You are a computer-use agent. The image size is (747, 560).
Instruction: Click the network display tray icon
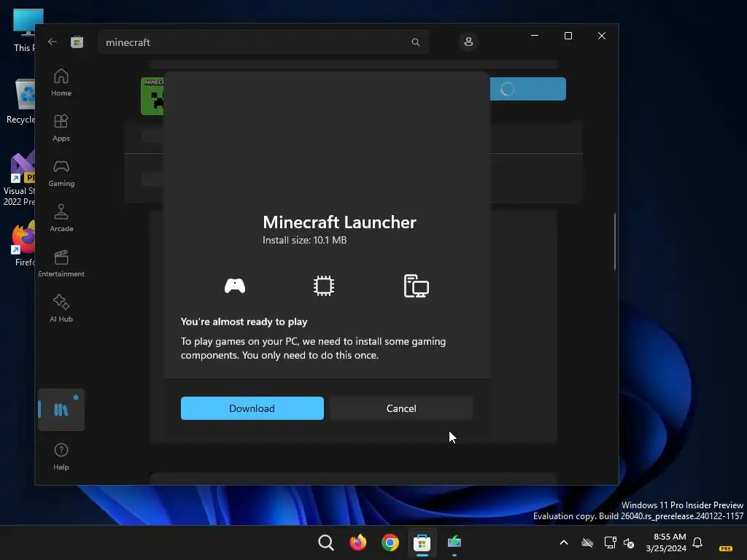(x=610, y=542)
